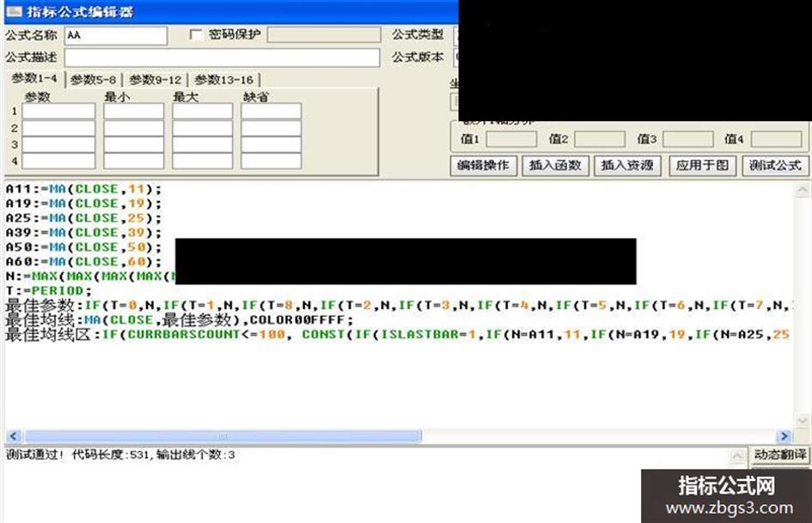812x523 pixels.
Task: Toggle the 密码保护 checkbox
Action: [x=196, y=34]
